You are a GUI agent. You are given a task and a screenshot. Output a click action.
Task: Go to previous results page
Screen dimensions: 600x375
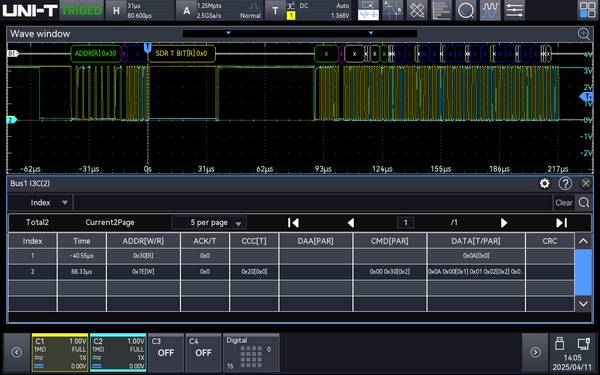351,223
